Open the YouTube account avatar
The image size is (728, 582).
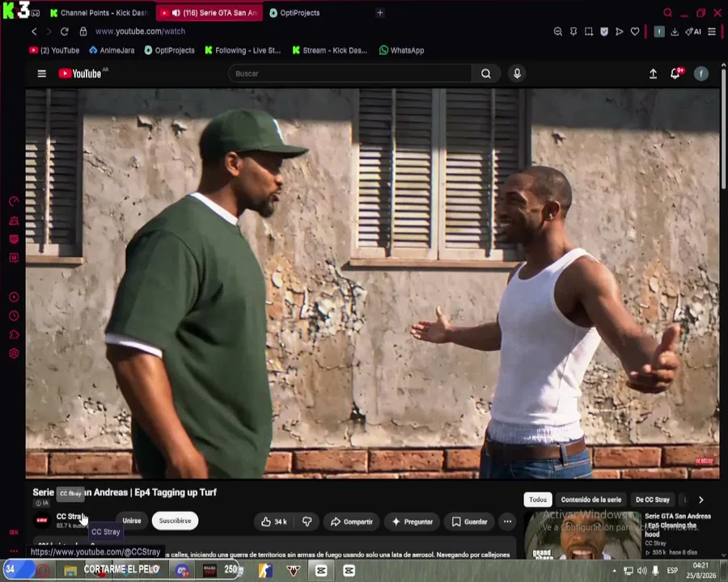701,74
